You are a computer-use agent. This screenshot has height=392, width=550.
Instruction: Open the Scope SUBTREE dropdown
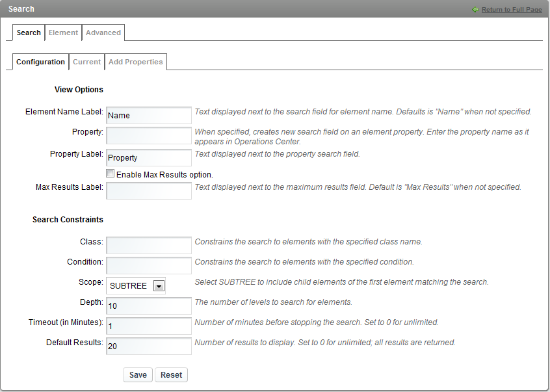click(x=136, y=286)
